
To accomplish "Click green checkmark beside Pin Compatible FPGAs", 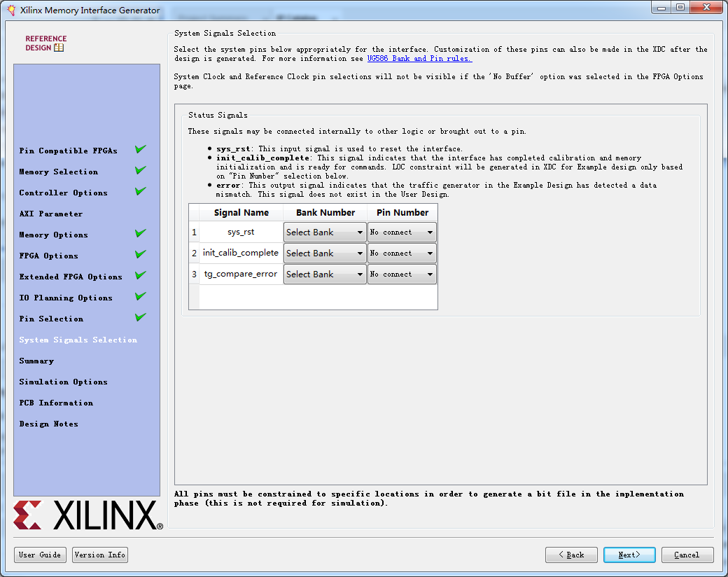I will [x=141, y=149].
